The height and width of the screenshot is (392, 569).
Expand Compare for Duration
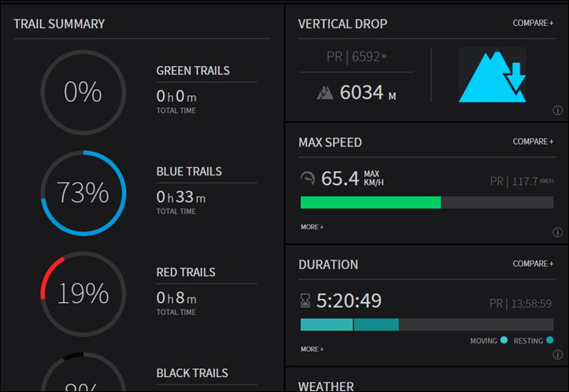coord(533,264)
